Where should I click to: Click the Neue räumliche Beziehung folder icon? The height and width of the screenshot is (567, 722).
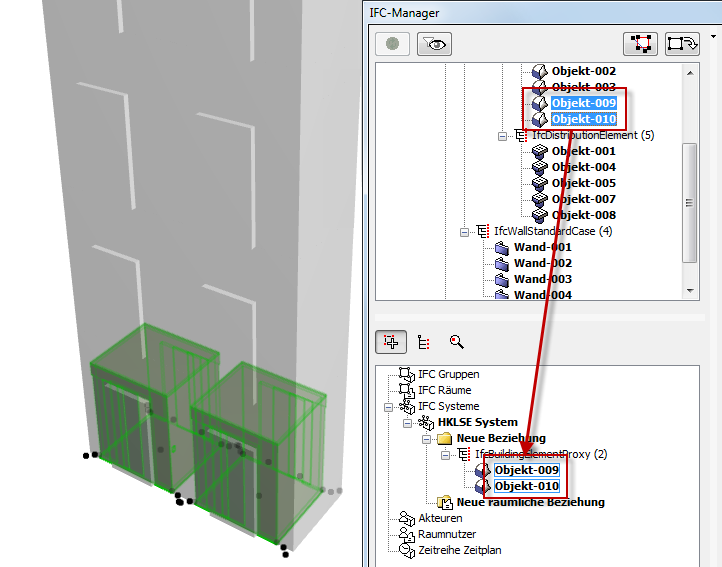click(445, 502)
